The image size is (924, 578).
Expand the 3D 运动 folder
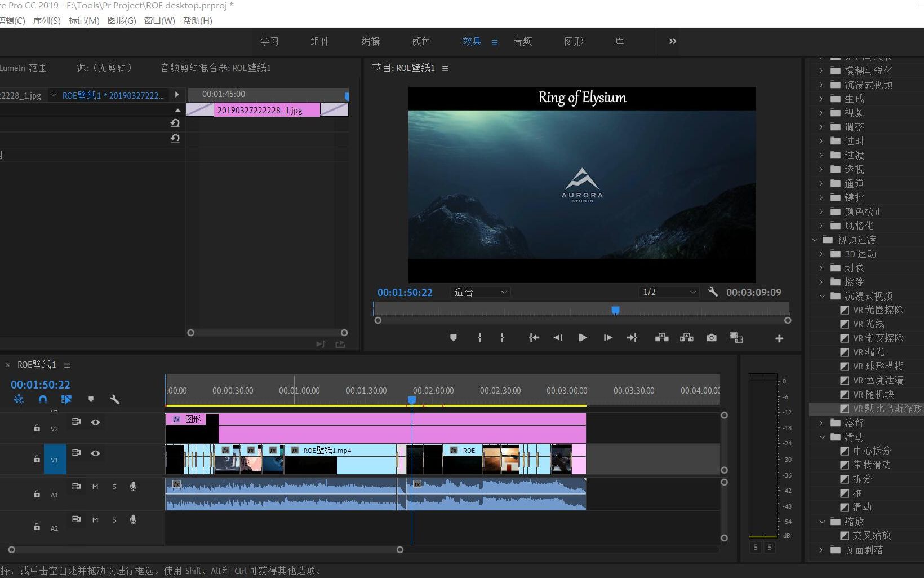(x=821, y=254)
